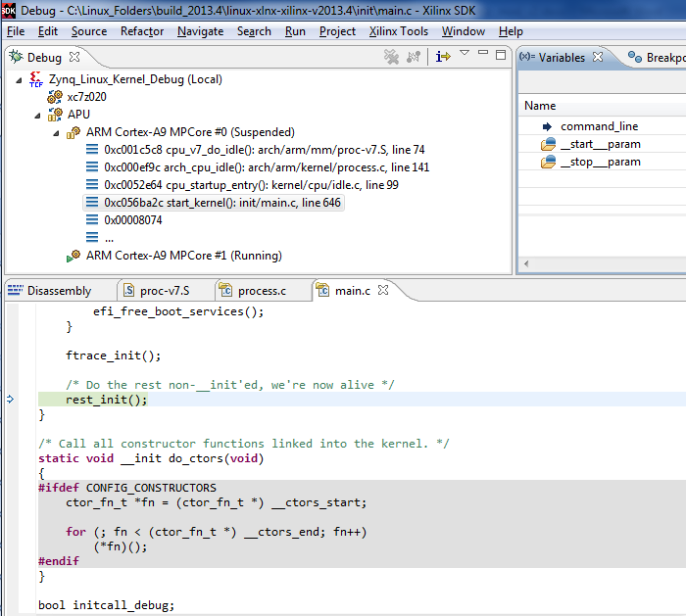Viewport: 686px width, 616px height.
Task: Select the __start___param variable
Action: click(x=601, y=144)
